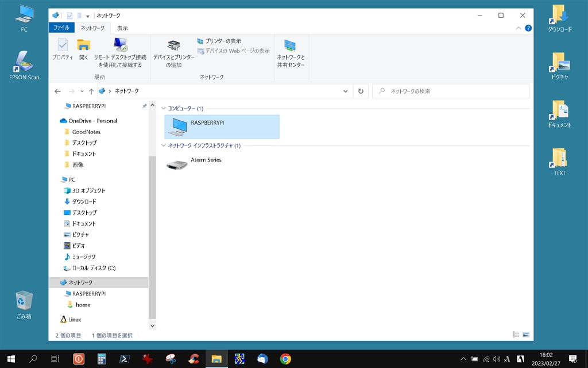Launch PowerShell from the taskbar
This screenshot has height=368, width=588.
click(x=125, y=359)
